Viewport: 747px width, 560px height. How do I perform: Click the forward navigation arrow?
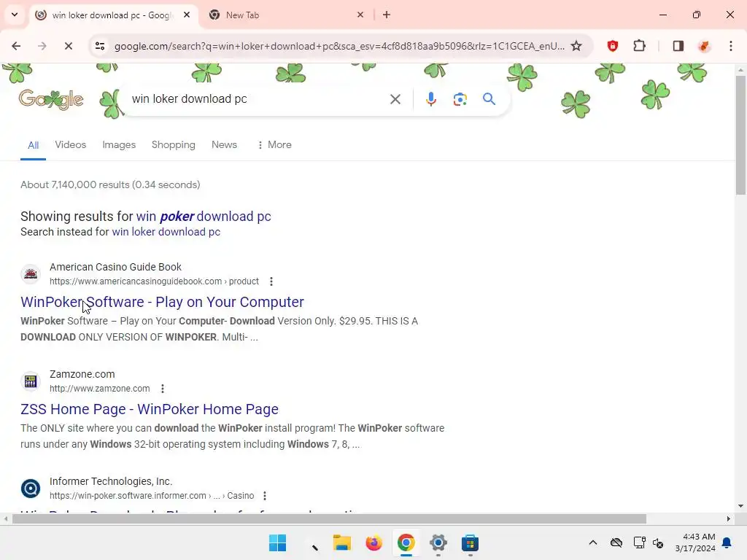coord(42,46)
